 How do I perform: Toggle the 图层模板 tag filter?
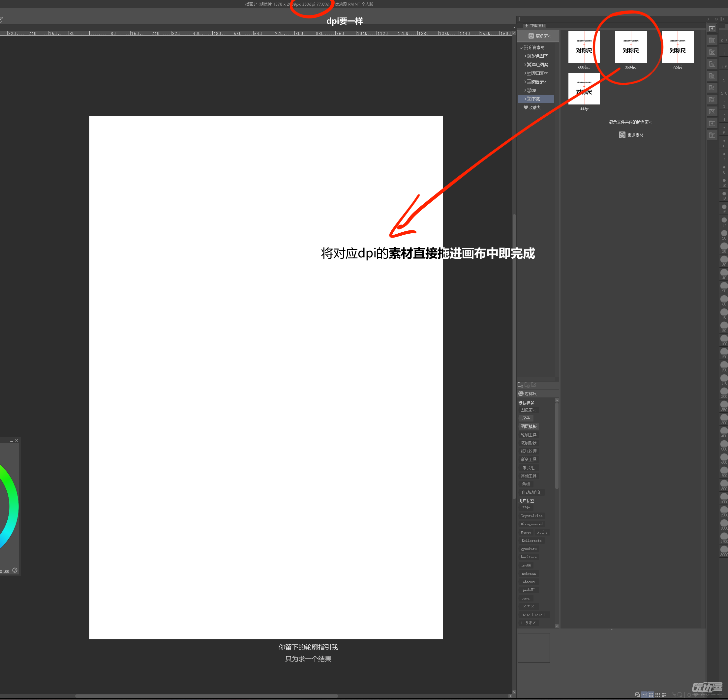click(x=529, y=426)
